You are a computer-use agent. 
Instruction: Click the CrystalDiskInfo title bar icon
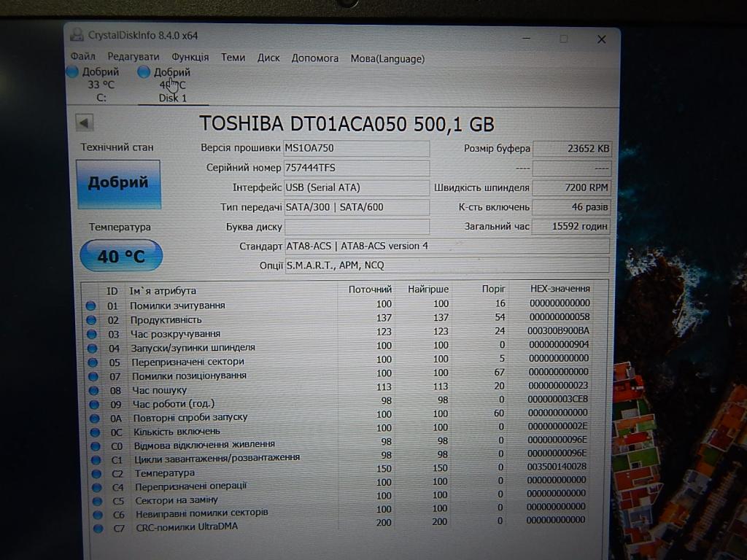(77, 35)
